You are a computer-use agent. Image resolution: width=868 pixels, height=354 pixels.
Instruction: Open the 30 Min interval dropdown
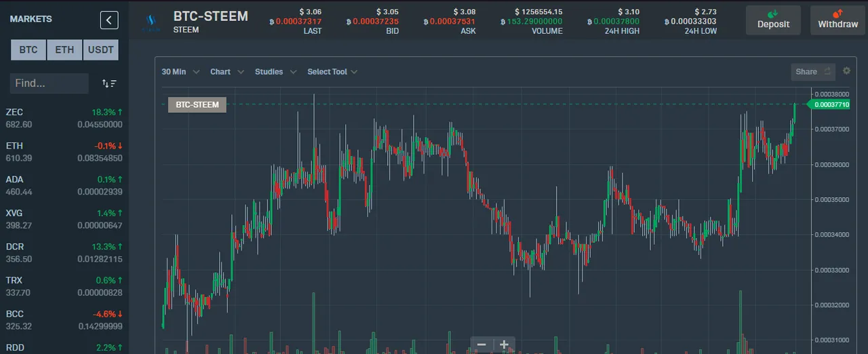tap(180, 72)
